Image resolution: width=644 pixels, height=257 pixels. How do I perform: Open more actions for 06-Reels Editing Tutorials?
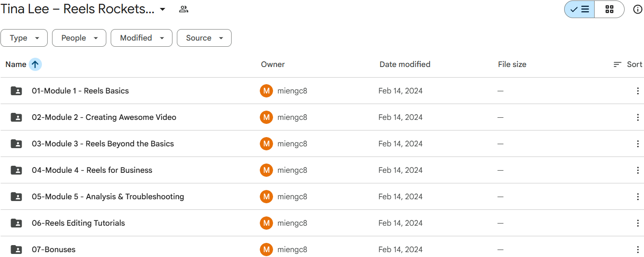637,223
